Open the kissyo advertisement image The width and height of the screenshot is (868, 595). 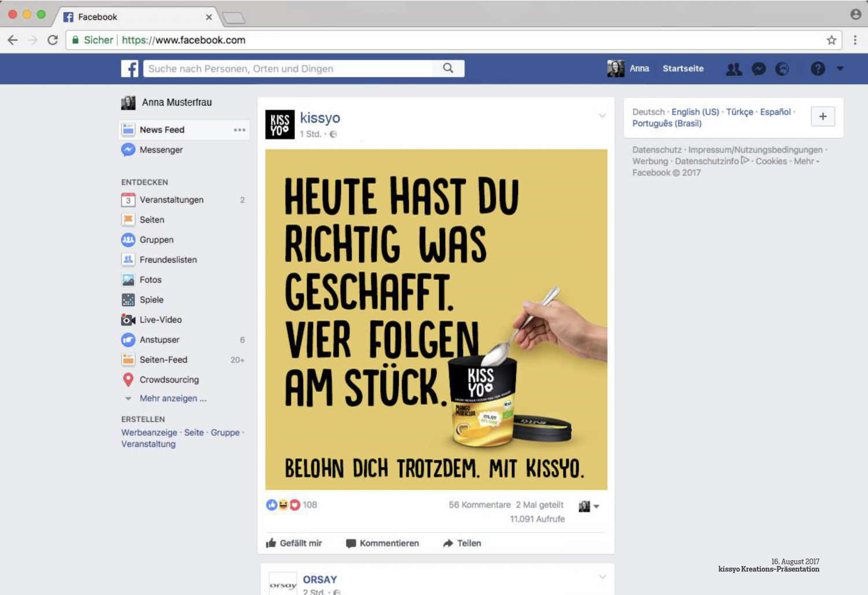coord(436,320)
